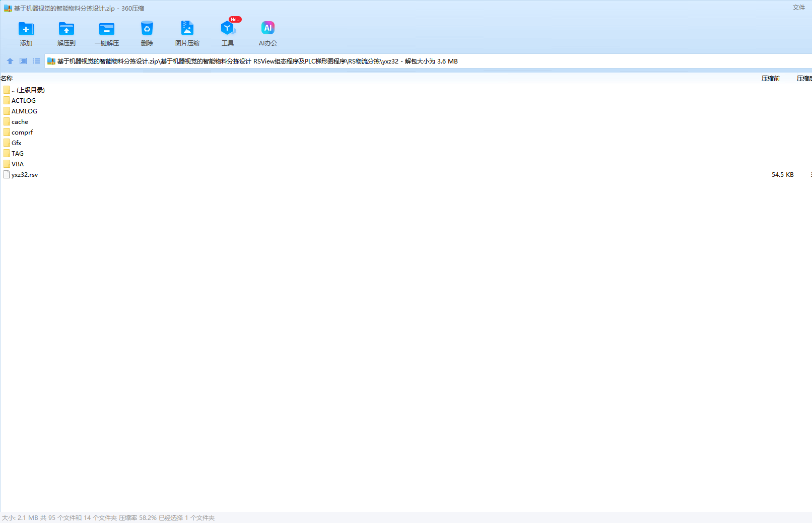The width and height of the screenshot is (812, 523).
Task: Select the ACTLOG folder
Action: point(23,101)
